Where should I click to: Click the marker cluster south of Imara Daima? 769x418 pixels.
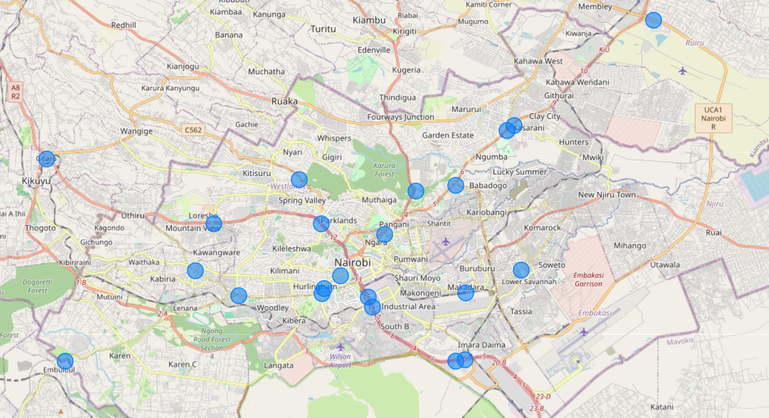[x=460, y=360]
